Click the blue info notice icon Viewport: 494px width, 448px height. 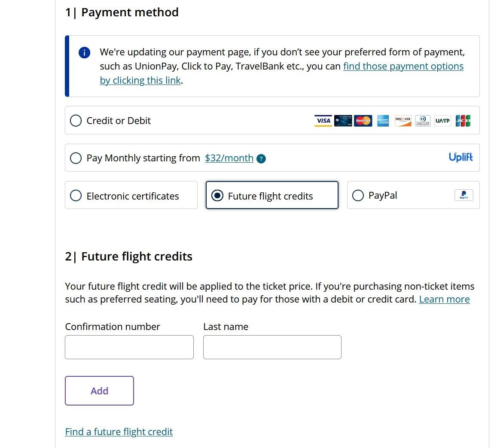click(x=85, y=53)
